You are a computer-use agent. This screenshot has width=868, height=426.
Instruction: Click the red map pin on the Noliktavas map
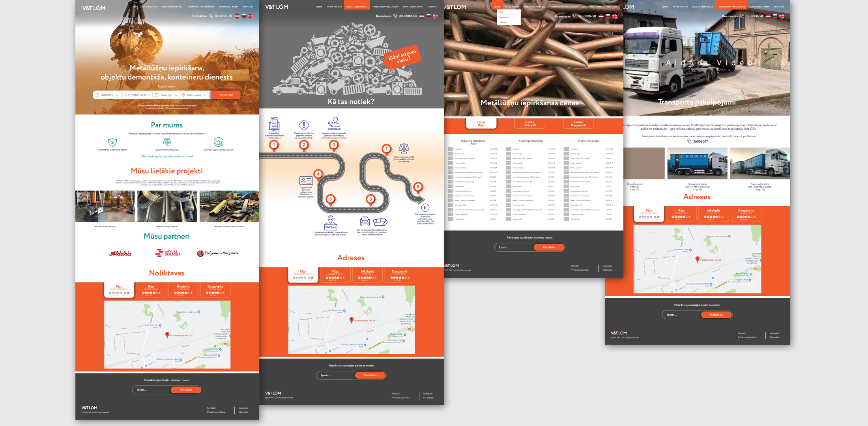pyautogui.click(x=167, y=334)
